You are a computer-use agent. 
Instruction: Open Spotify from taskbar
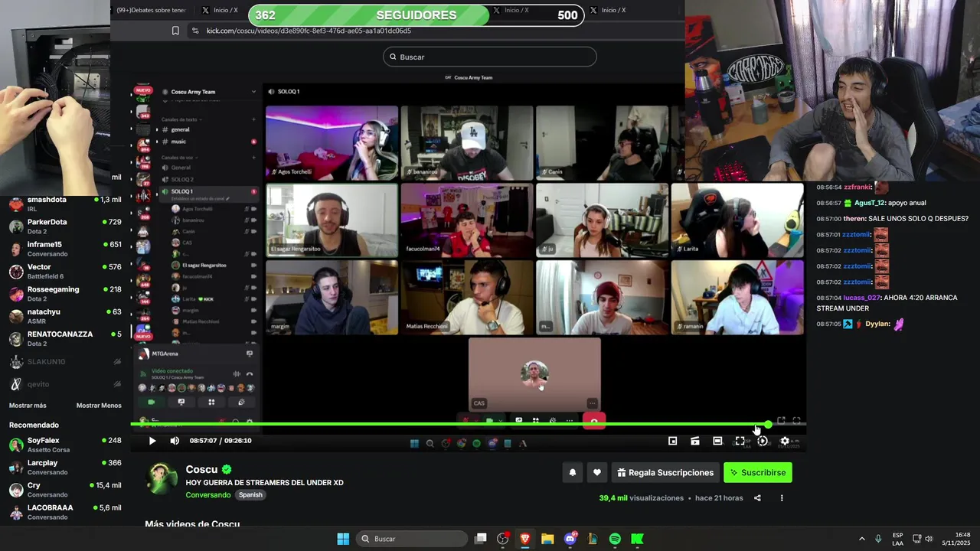click(615, 539)
